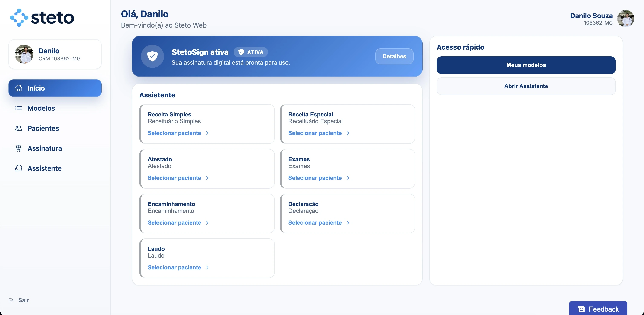Open Assistente via the chat bubble icon
The image size is (644, 315).
click(x=19, y=168)
